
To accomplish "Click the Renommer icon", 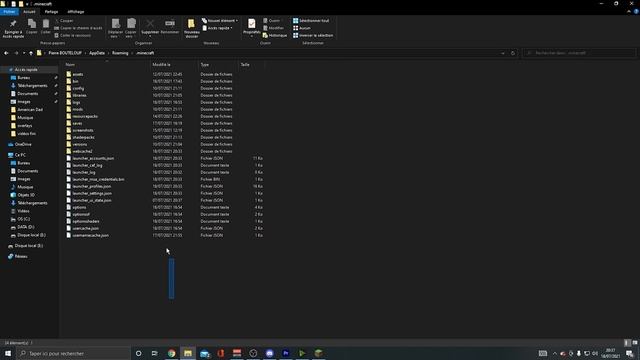I will point(170,27).
